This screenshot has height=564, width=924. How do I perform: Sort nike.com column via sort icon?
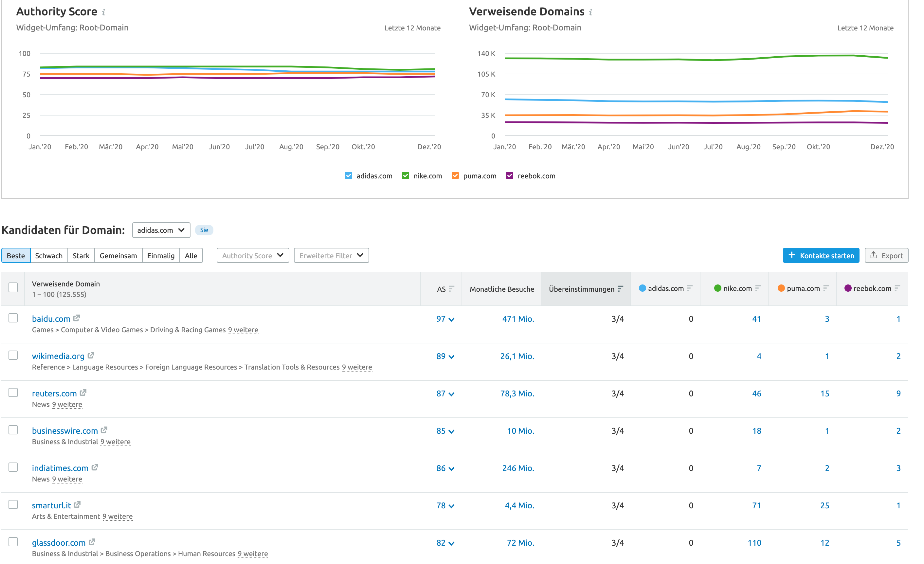pyautogui.click(x=758, y=288)
